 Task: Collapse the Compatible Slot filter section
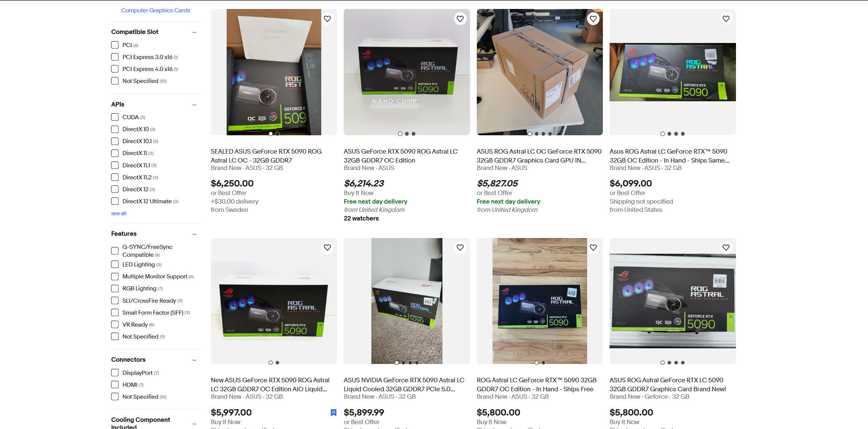pos(194,32)
